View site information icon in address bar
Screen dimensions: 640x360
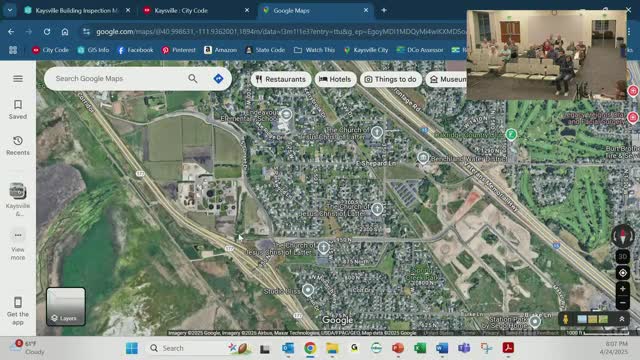coord(86,31)
